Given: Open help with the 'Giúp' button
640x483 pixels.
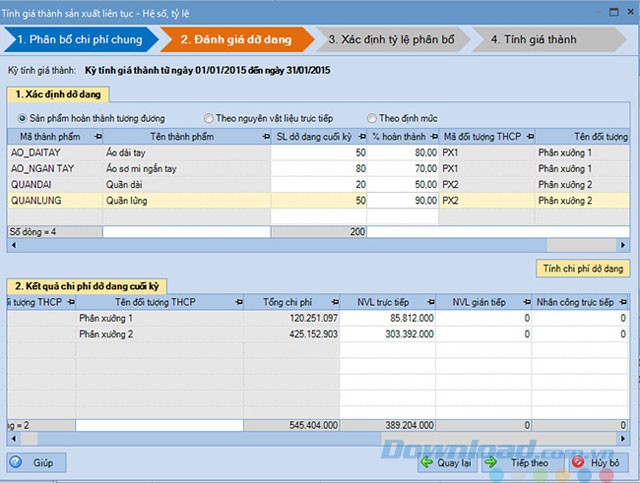Looking at the screenshot, I should click(x=37, y=462).
